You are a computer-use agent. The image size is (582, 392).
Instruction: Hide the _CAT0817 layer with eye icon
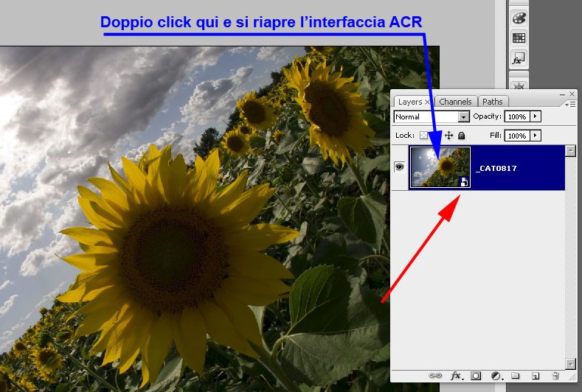tap(399, 167)
